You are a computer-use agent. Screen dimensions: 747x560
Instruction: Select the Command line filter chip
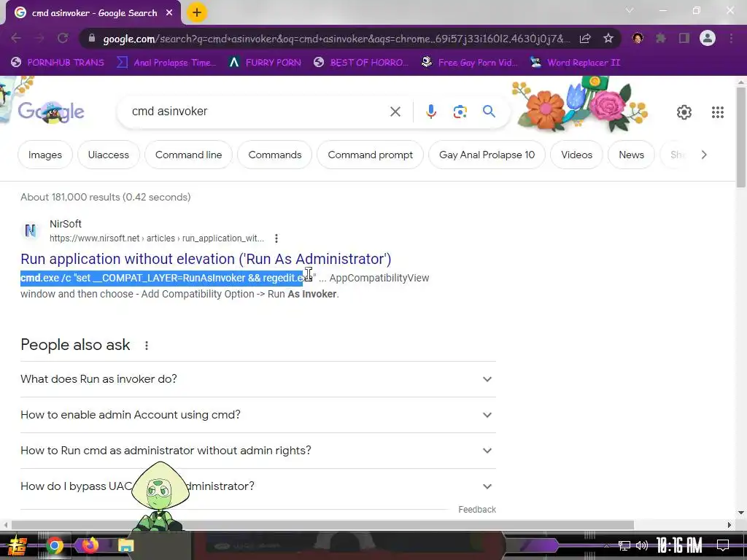[x=188, y=155]
